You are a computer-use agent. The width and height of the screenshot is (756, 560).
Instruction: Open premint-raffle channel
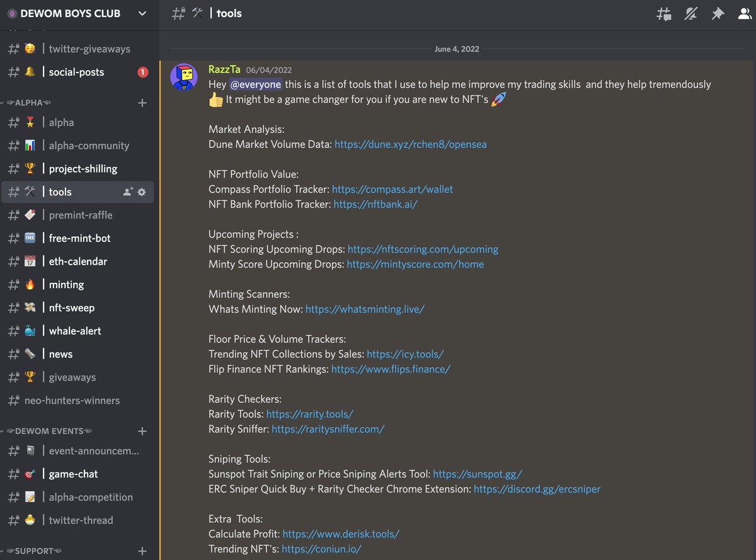[77, 215]
